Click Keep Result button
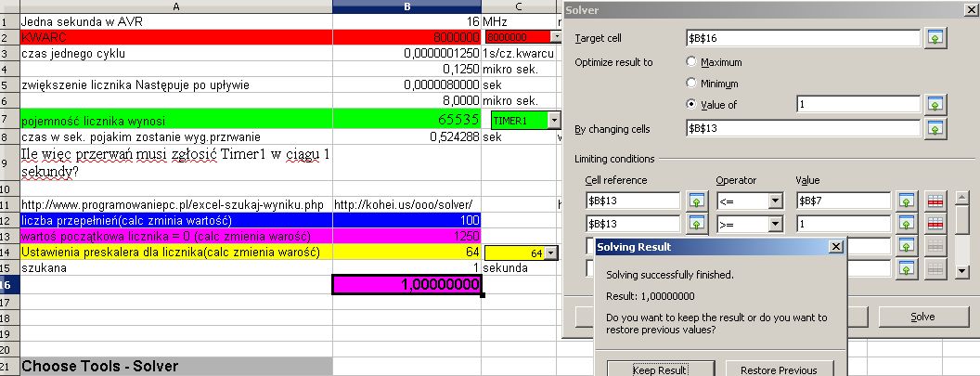 tap(661, 370)
